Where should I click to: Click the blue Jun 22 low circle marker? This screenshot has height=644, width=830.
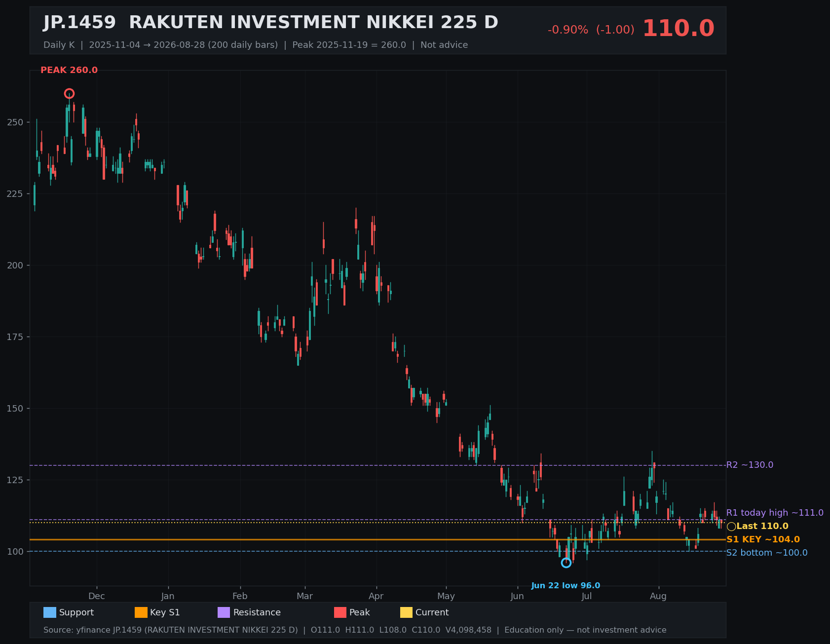(x=566, y=563)
